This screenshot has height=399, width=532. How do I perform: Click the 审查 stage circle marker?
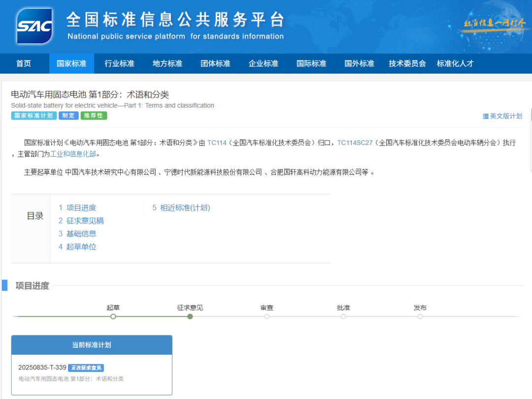tap(267, 316)
